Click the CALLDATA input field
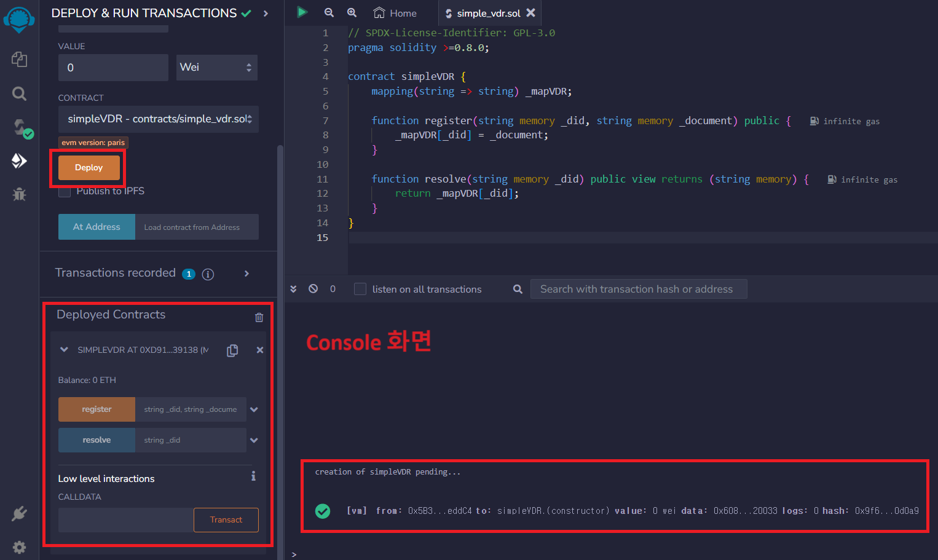 click(126, 520)
